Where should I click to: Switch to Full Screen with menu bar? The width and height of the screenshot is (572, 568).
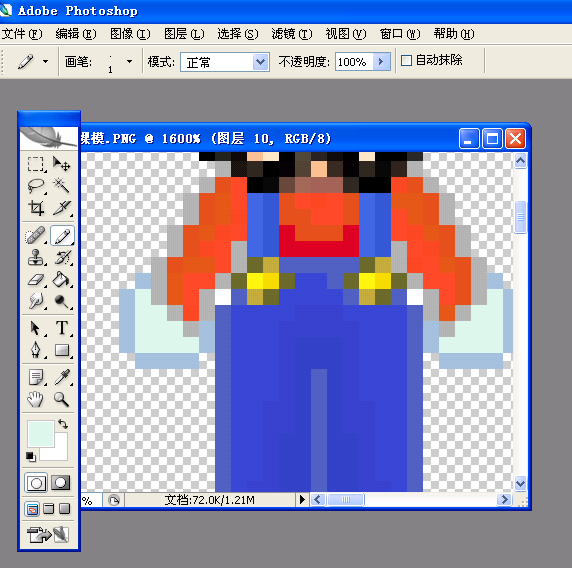[x=49, y=509]
